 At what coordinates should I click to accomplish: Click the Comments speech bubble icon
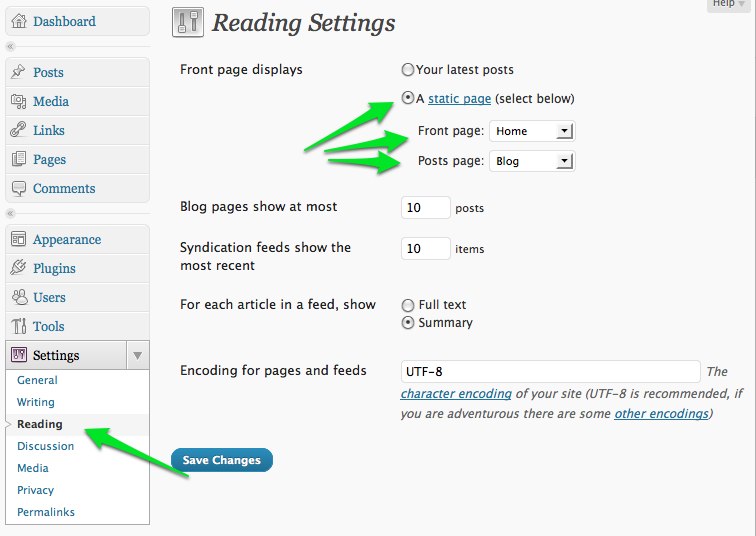[18, 188]
